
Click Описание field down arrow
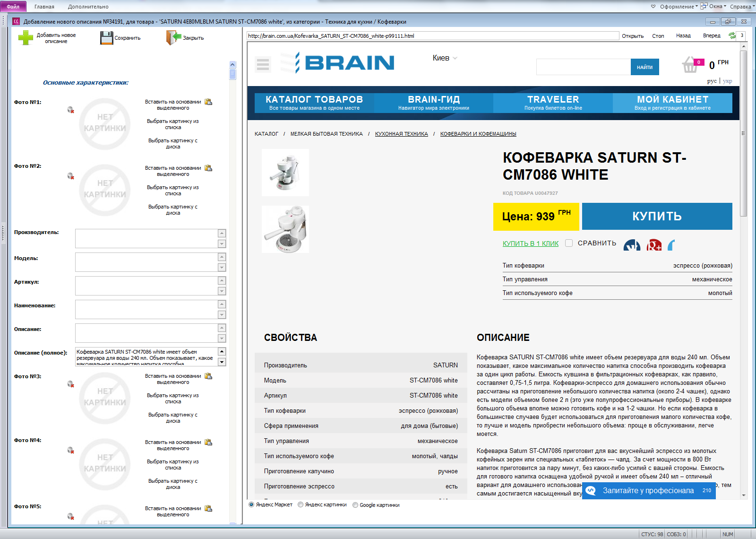pos(222,338)
